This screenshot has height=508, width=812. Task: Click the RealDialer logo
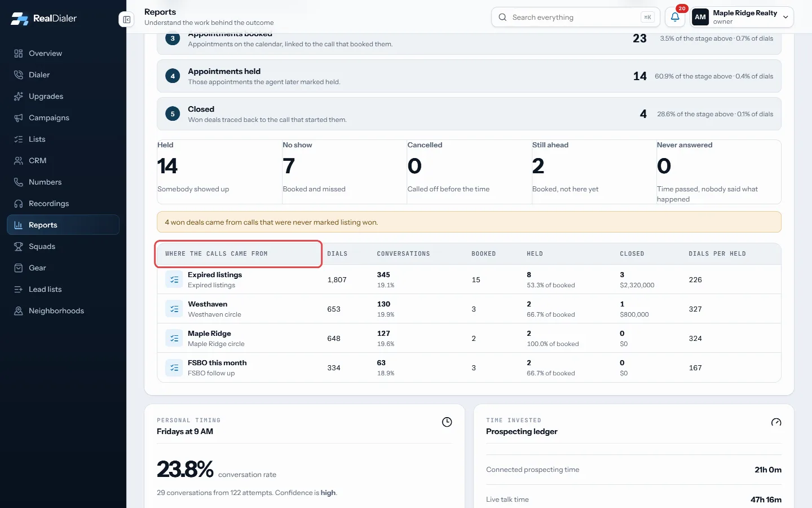(x=44, y=19)
